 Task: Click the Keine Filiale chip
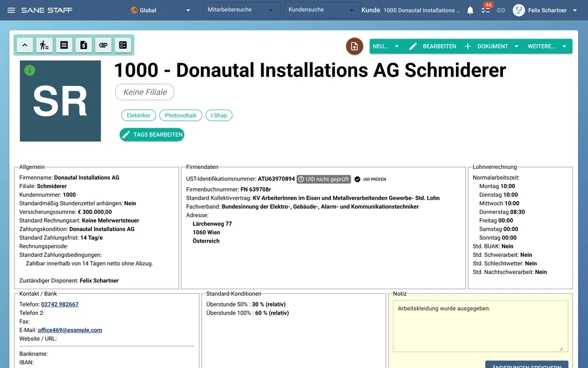coord(145,92)
